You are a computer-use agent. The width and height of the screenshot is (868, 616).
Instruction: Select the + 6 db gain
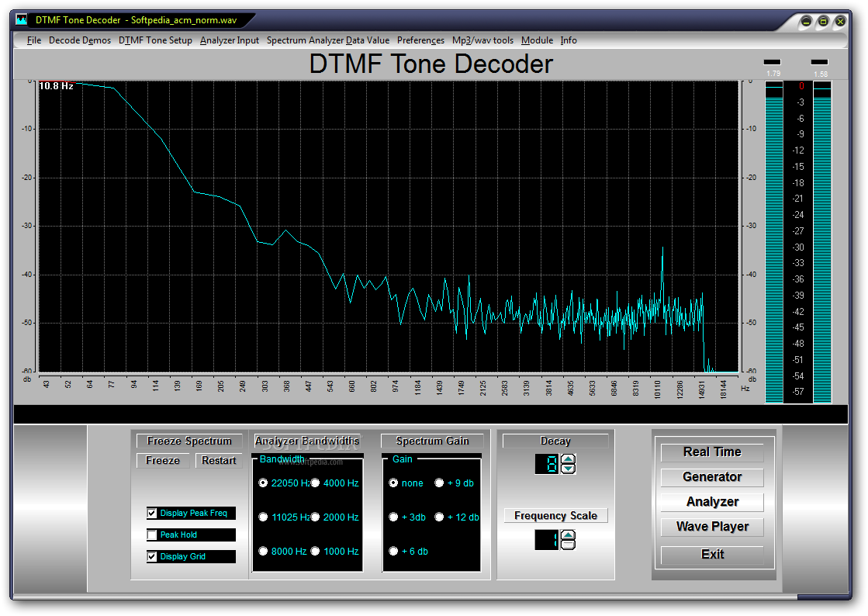(x=393, y=552)
